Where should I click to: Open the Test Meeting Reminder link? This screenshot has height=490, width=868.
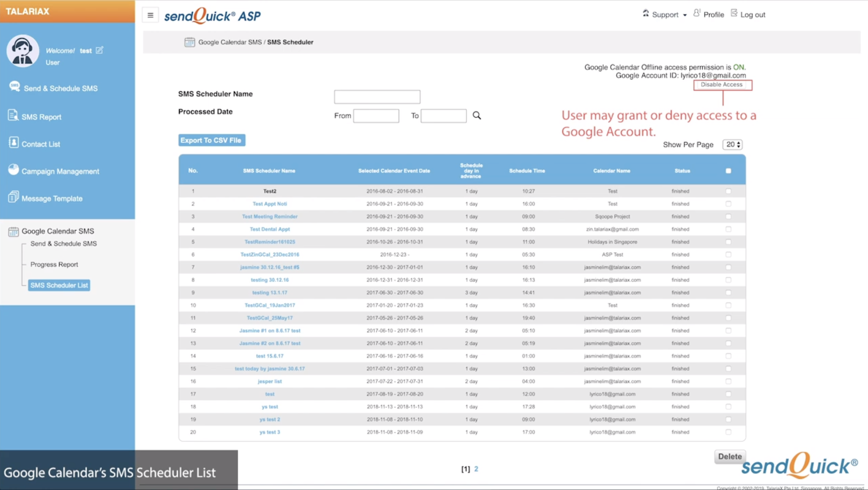click(270, 217)
